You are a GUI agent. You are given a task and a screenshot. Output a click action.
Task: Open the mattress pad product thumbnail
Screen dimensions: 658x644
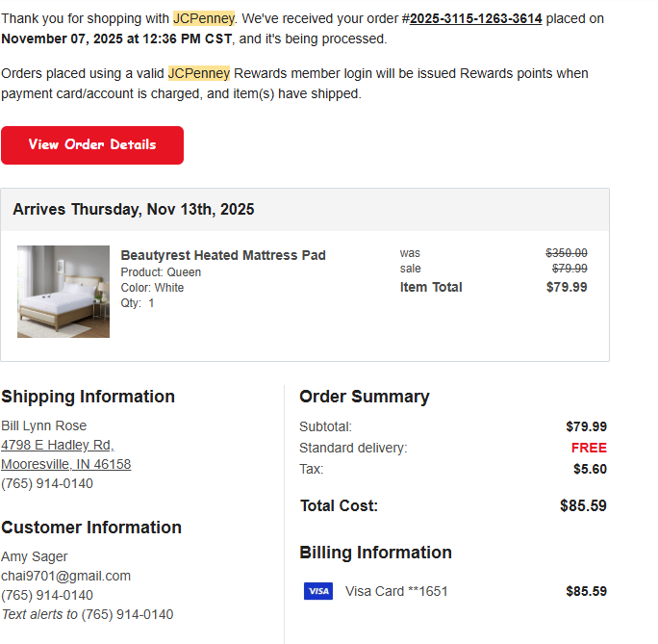click(x=63, y=292)
